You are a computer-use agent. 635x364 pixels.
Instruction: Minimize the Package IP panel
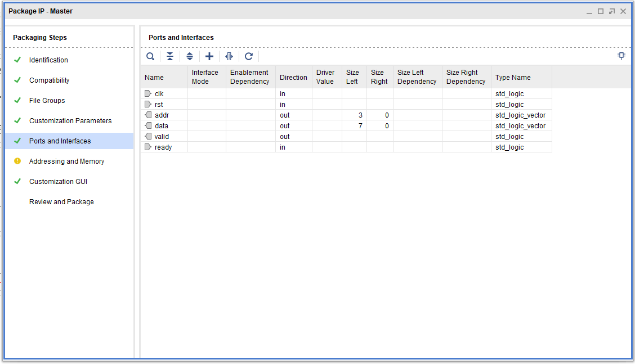pyautogui.click(x=589, y=12)
